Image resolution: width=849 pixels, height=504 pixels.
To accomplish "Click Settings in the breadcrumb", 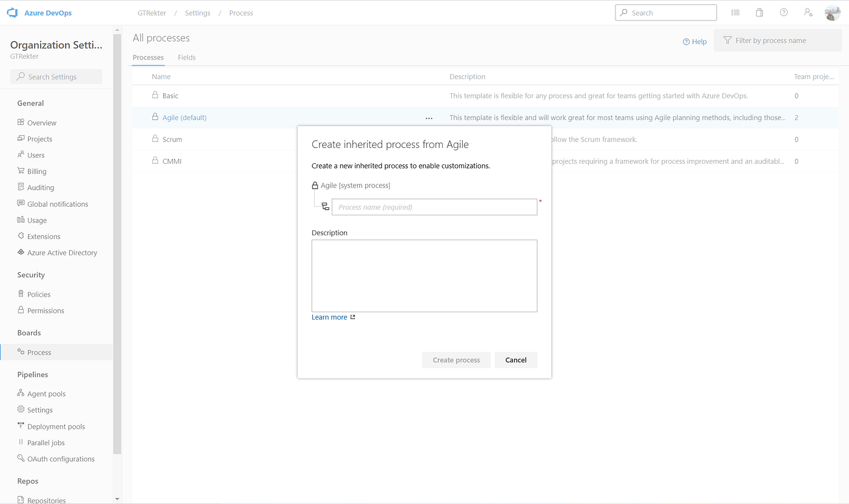I will pos(198,13).
